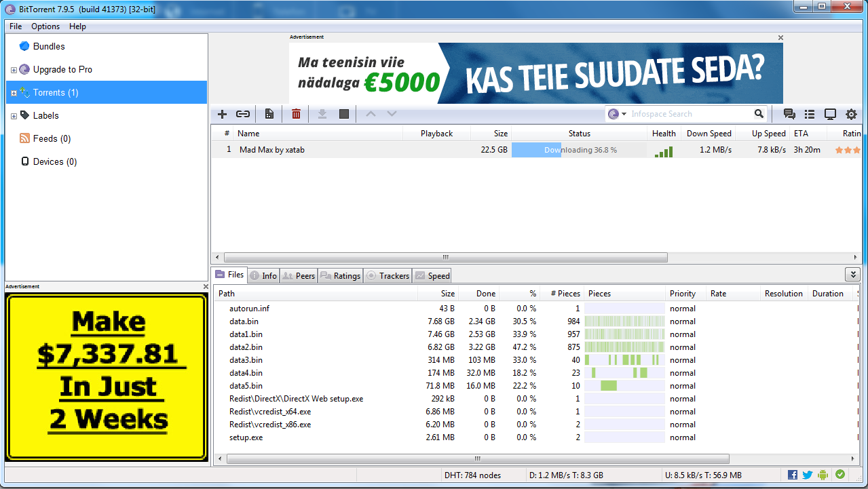Click the Infospace Search input field

[690, 114]
